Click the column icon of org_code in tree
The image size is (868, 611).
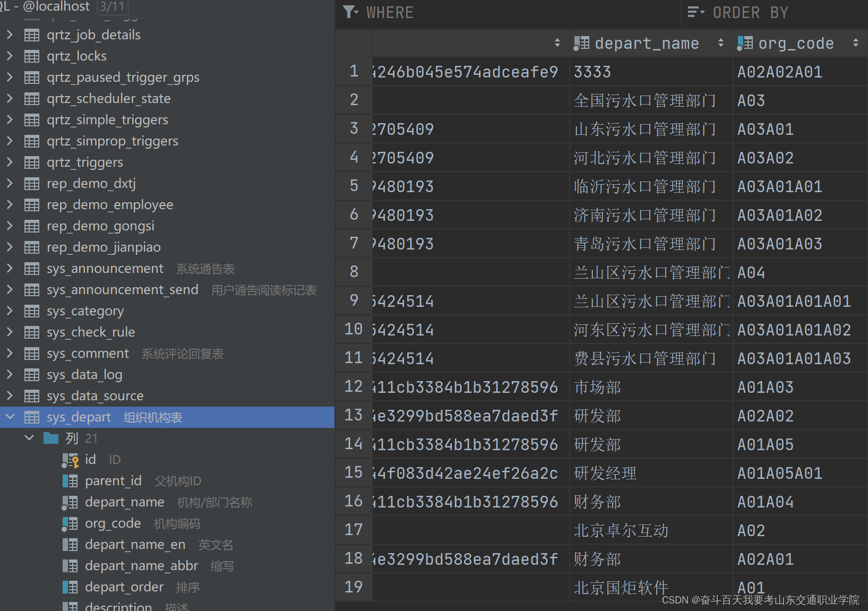(x=70, y=523)
